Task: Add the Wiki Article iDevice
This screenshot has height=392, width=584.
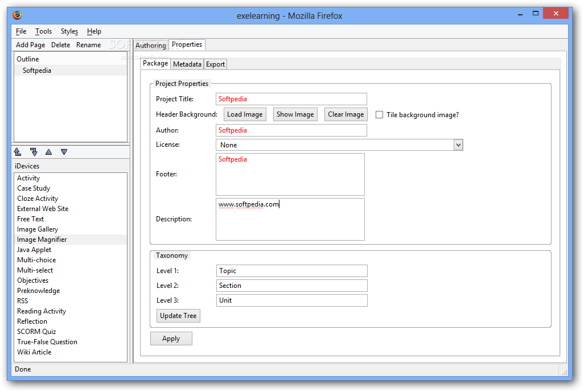Action: 71,352
